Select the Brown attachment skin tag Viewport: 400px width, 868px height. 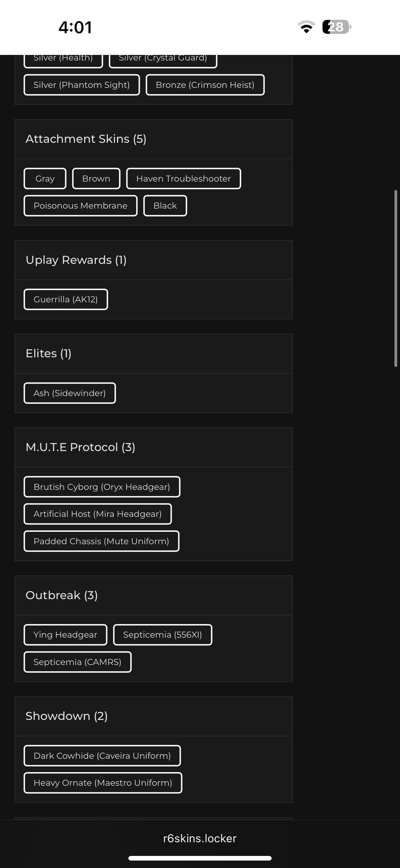pos(96,178)
